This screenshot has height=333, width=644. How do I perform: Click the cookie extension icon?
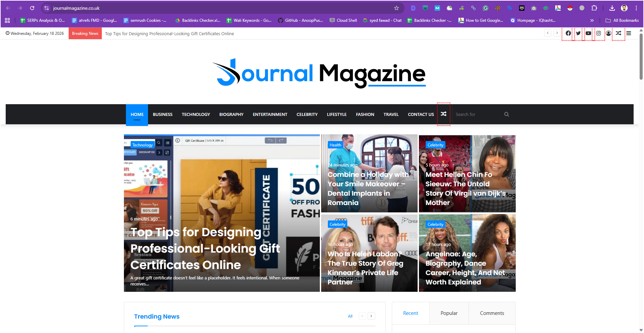[x=498, y=8]
